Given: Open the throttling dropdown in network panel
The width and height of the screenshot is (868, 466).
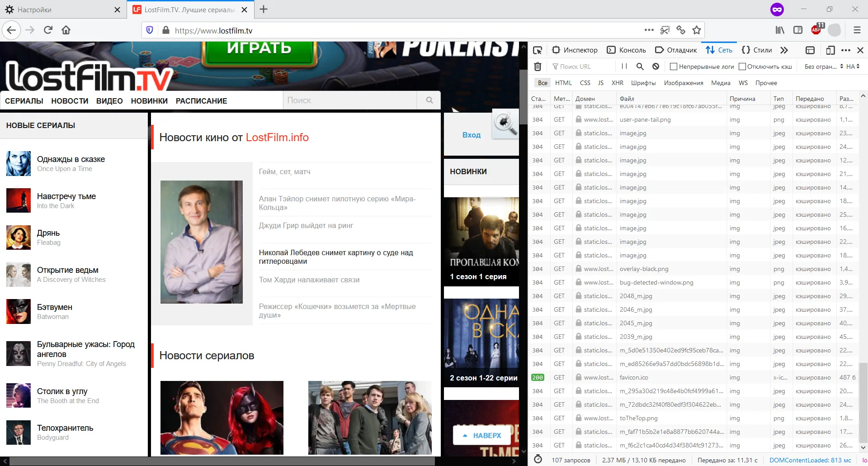Looking at the screenshot, I should tap(824, 67).
